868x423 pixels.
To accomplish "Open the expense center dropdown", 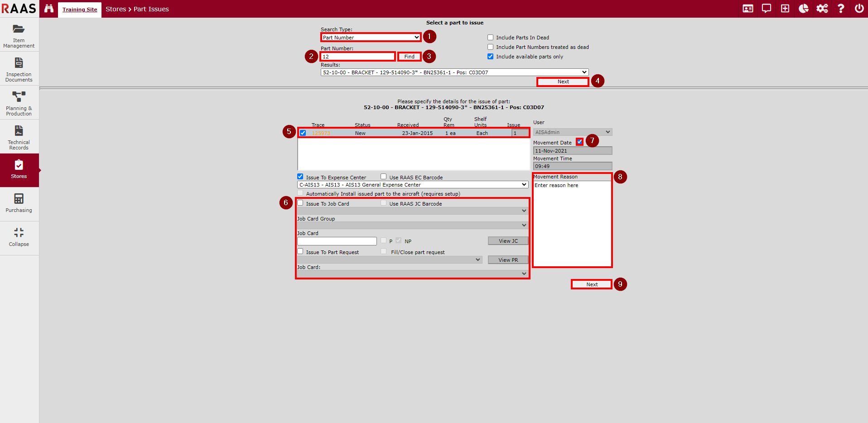I will 413,185.
